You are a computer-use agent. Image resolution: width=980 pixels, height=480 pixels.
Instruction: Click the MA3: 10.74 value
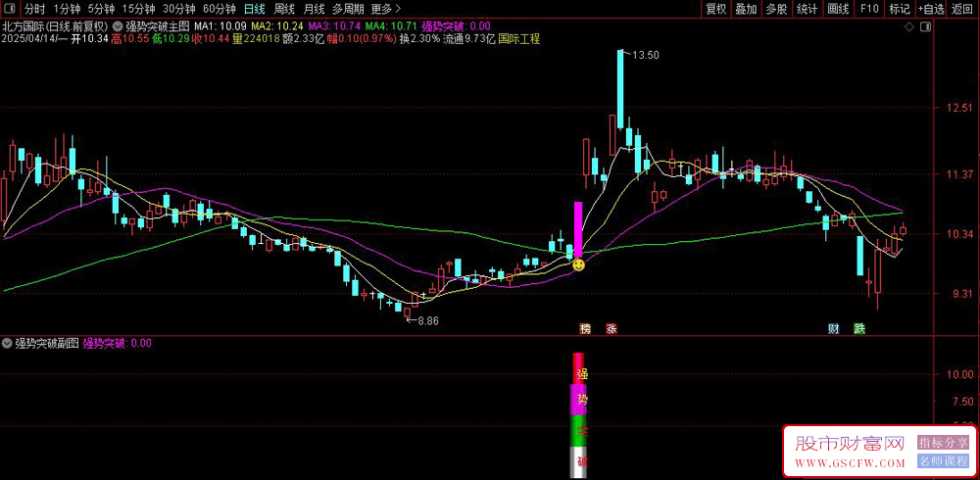pyautogui.click(x=334, y=26)
